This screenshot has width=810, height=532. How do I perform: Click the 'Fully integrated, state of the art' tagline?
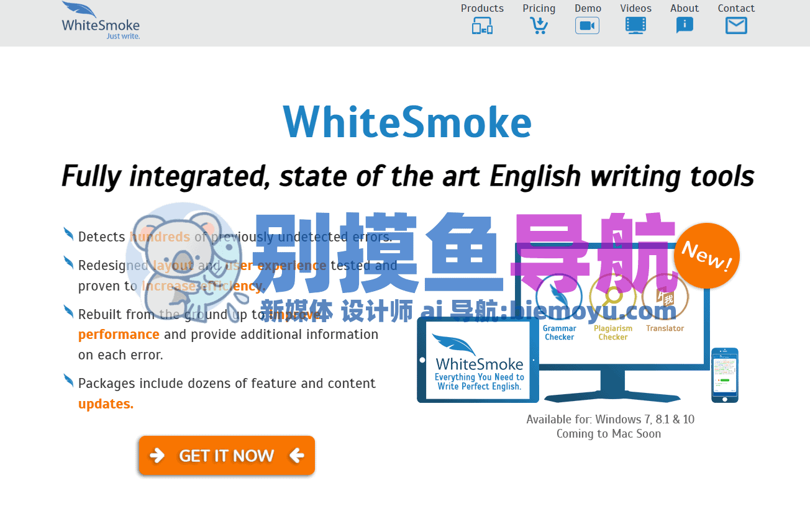[407, 176]
